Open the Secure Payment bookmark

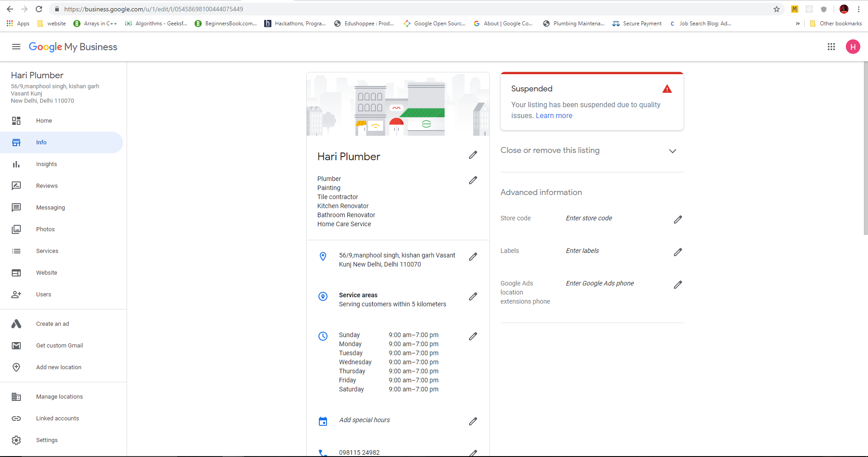(x=637, y=24)
